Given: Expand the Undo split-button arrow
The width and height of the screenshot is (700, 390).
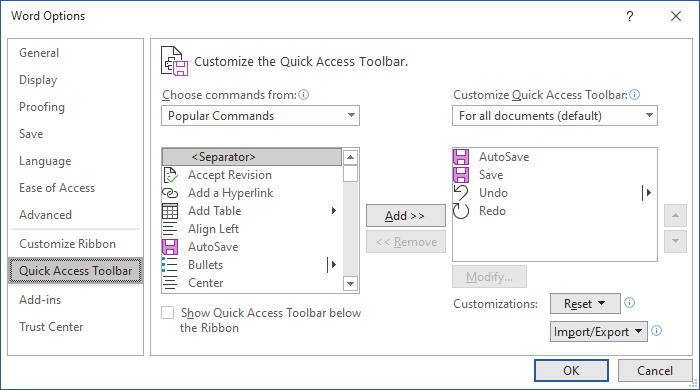Looking at the screenshot, I should [x=647, y=193].
